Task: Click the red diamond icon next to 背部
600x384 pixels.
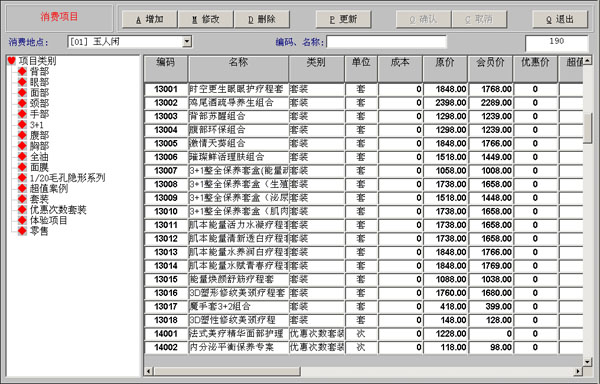Action: (22, 71)
